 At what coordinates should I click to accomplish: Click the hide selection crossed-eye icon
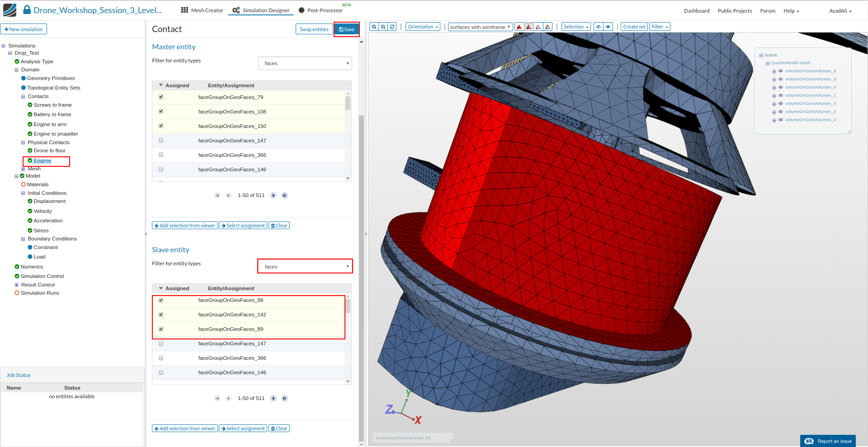point(599,27)
